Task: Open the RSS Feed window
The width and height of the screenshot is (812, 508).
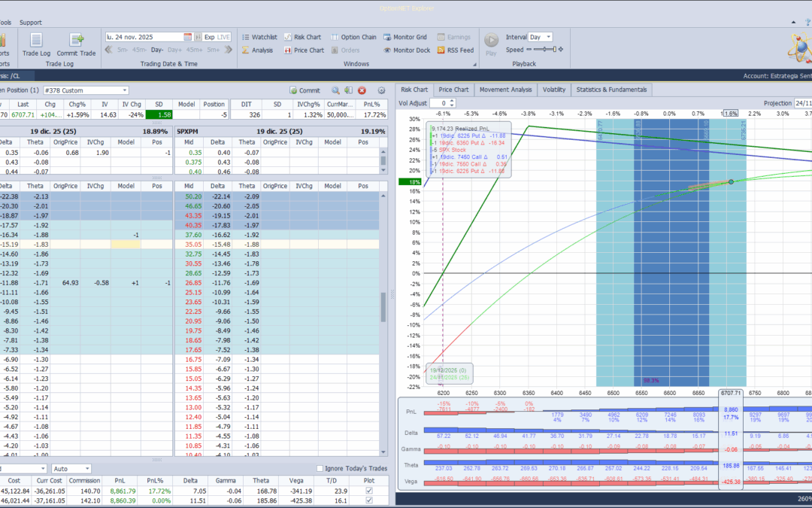Action: click(455, 50)
